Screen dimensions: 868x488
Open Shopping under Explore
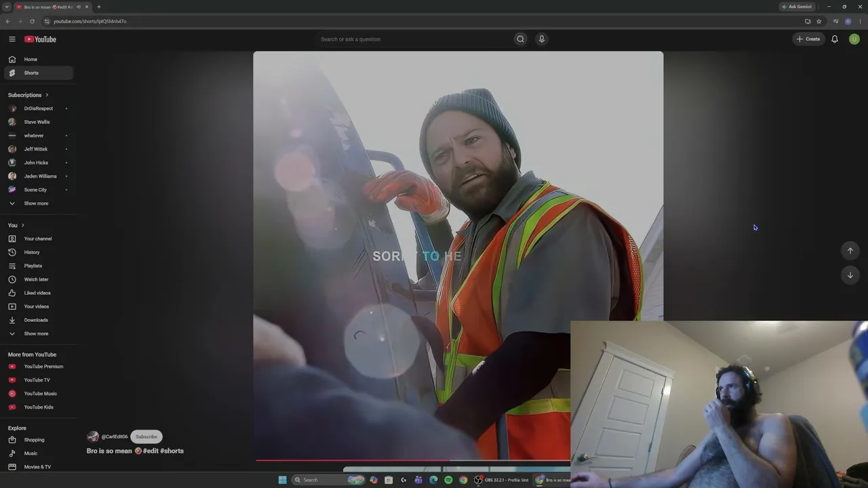pos(38,440)
